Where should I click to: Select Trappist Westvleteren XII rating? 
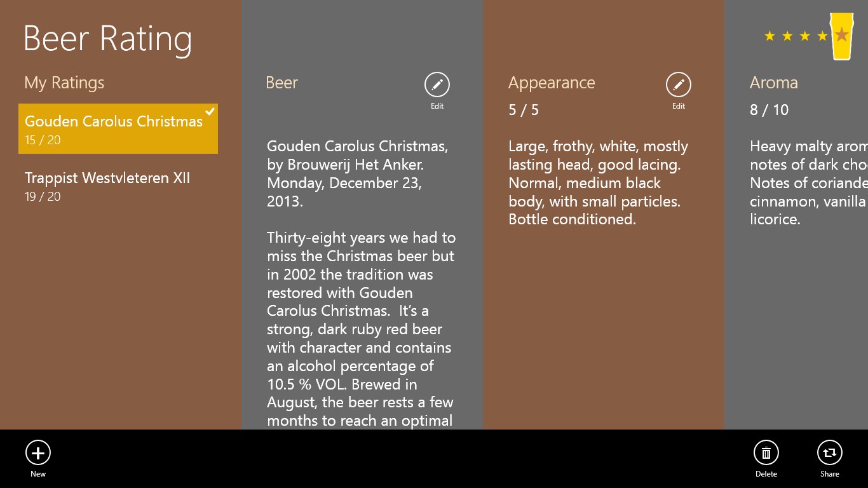(107, 186)
